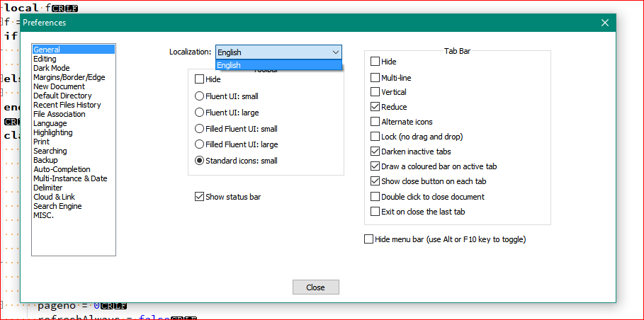Select Print in the preferences list
This screenshot has height=320, width=644.
pos(42,142)
